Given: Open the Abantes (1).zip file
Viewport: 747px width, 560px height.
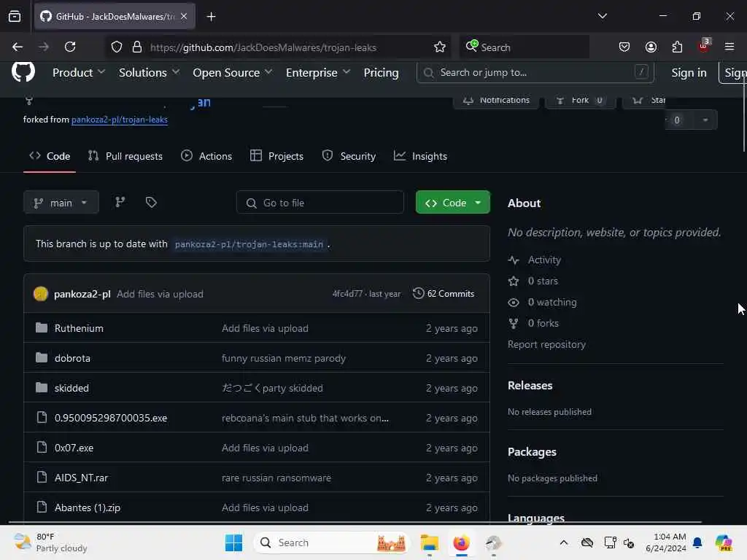Looking at the screenshot, I should (88, 507).
